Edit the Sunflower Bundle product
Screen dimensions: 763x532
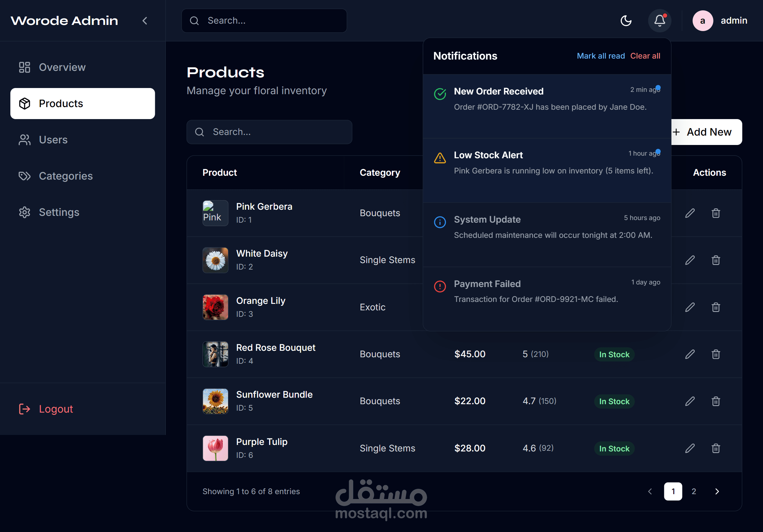pos(690,401)
